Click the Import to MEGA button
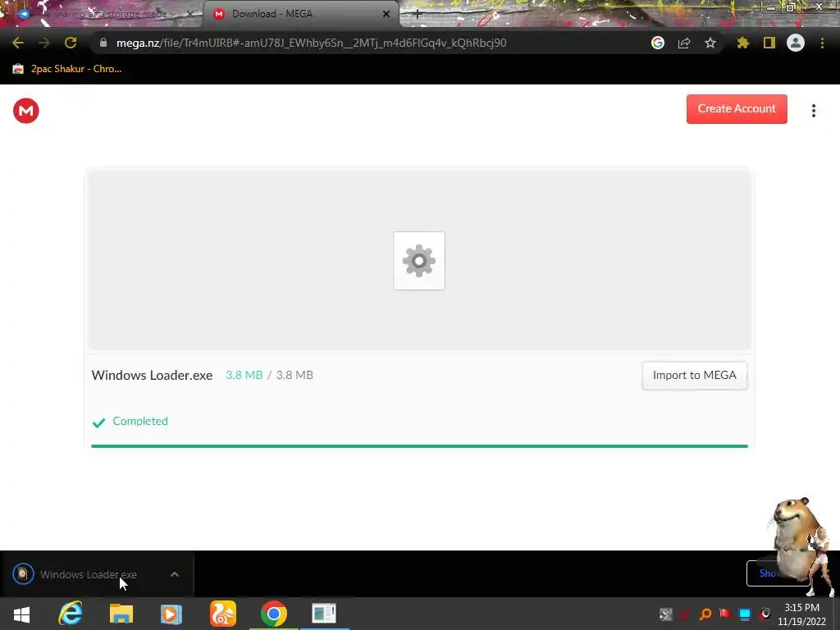This screenshot has height=630, width=840. click(694, 376)
